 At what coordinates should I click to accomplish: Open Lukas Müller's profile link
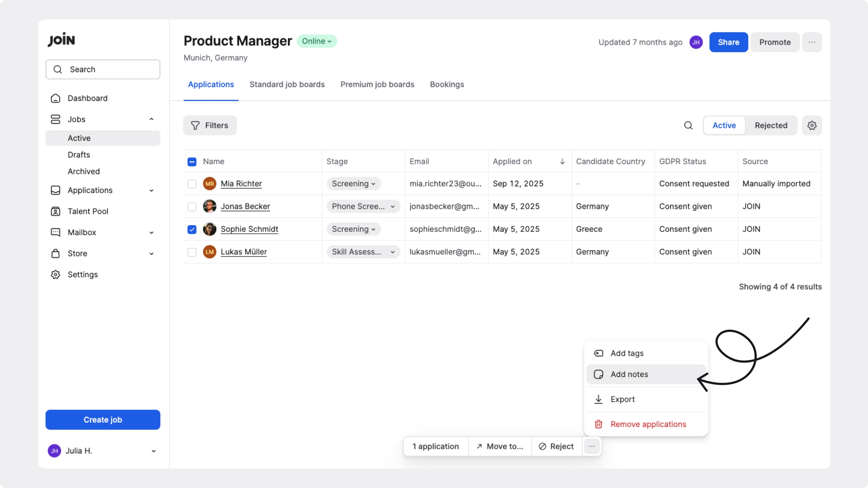[243, 252]
